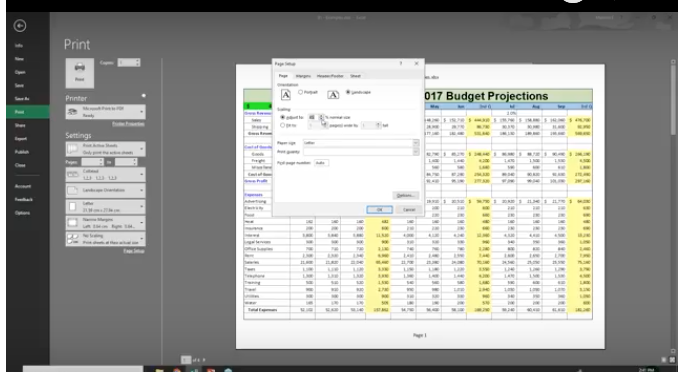Choose the Adjust to scaling option

click(283, 117)
